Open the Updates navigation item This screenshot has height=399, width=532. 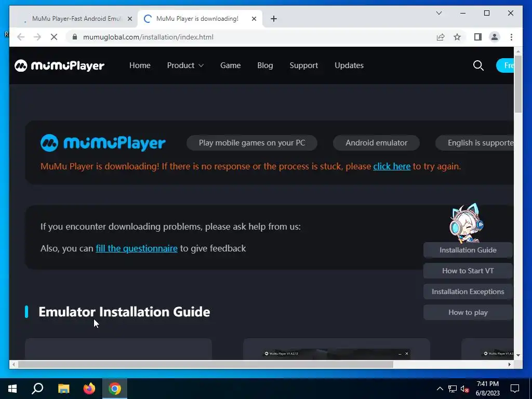tap(349, 65)
